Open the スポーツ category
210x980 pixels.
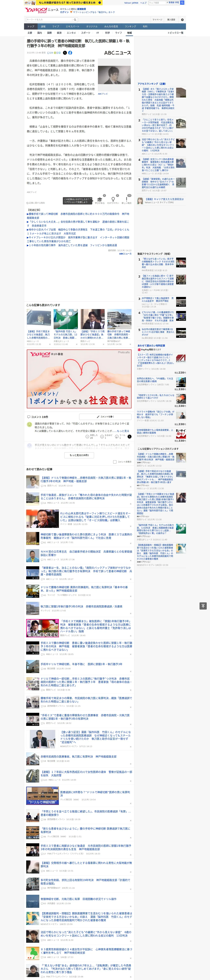[x=86, y=33]
